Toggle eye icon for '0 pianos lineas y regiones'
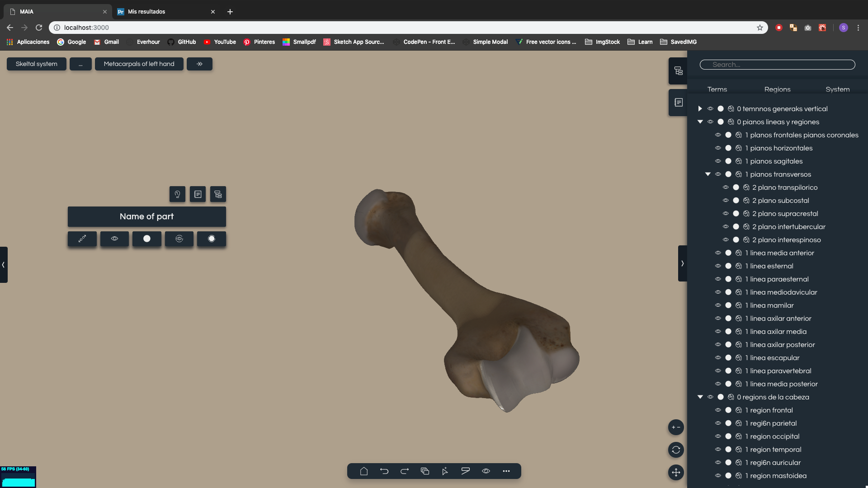The width and height of the screenshot is (868, 488). [710, 122]
